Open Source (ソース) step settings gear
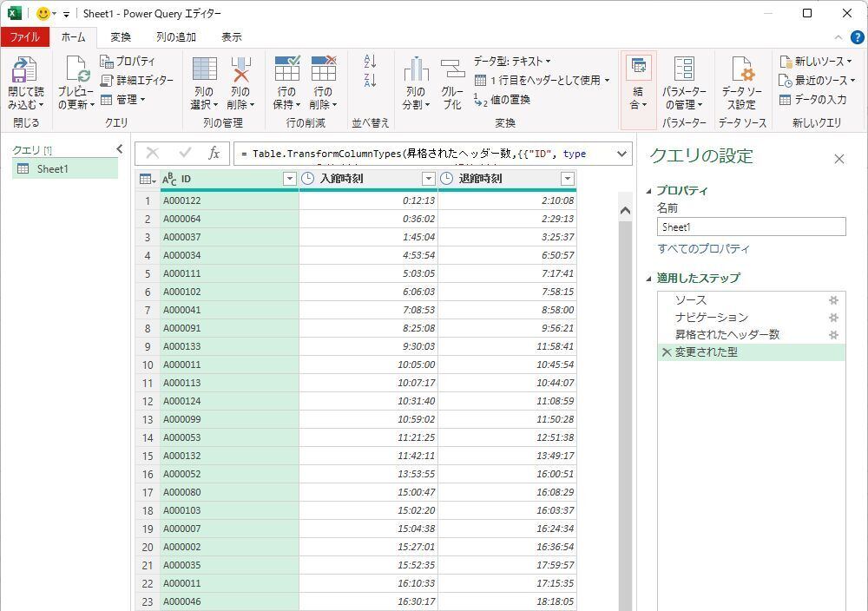The height and width of the screenshot is (611, 868). [833, 300]
